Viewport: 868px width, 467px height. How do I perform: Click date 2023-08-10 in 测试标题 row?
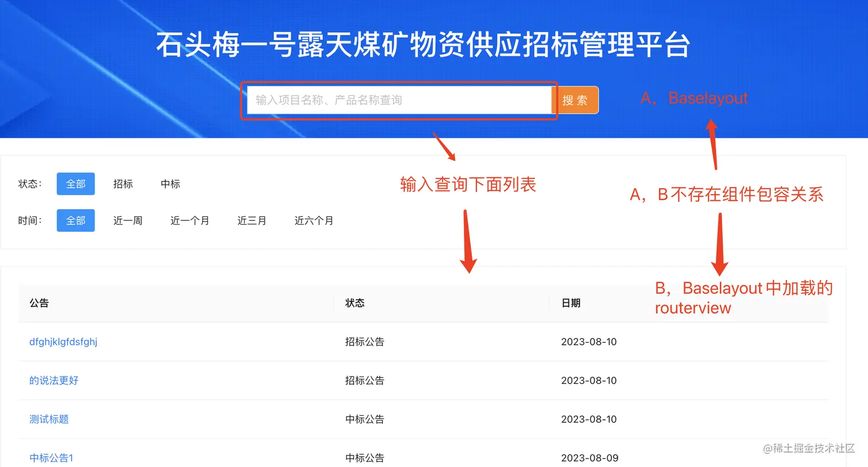589,419
